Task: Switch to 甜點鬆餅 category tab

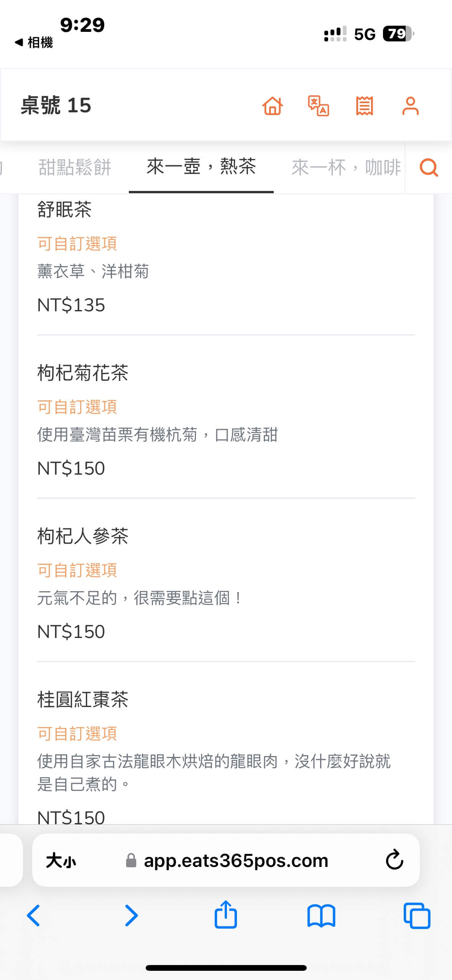Action: (75, 168)
